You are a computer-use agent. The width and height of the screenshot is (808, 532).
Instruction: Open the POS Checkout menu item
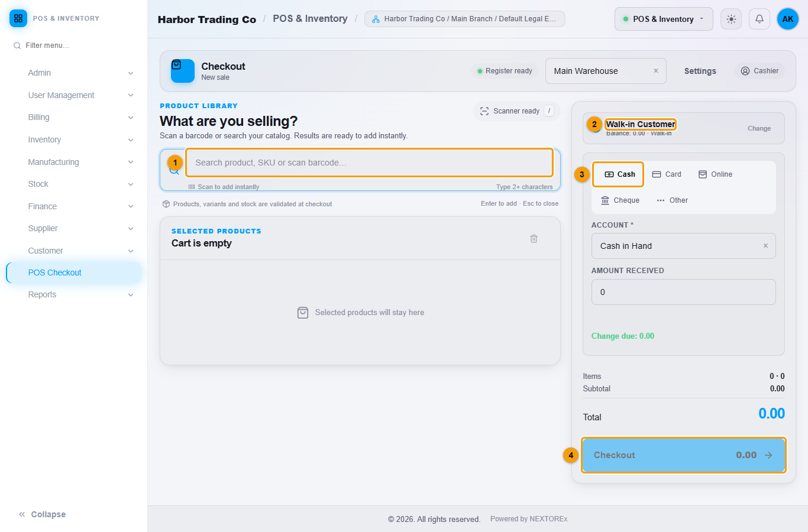click(x=74, y=273)
